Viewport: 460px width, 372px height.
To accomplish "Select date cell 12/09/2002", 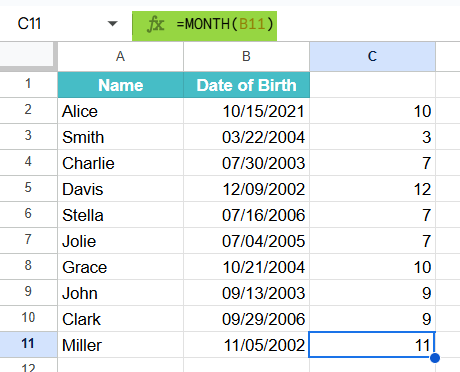I will (246, 189).
